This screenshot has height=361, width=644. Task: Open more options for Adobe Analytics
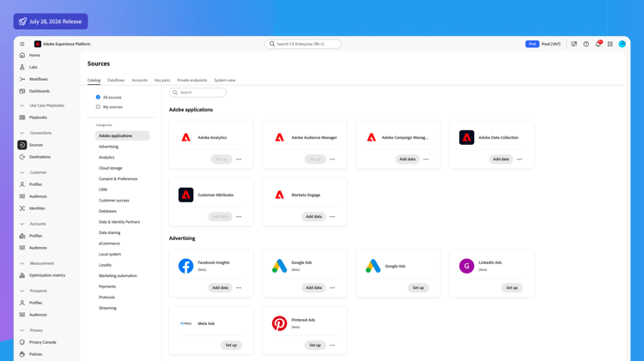(239, 159)
